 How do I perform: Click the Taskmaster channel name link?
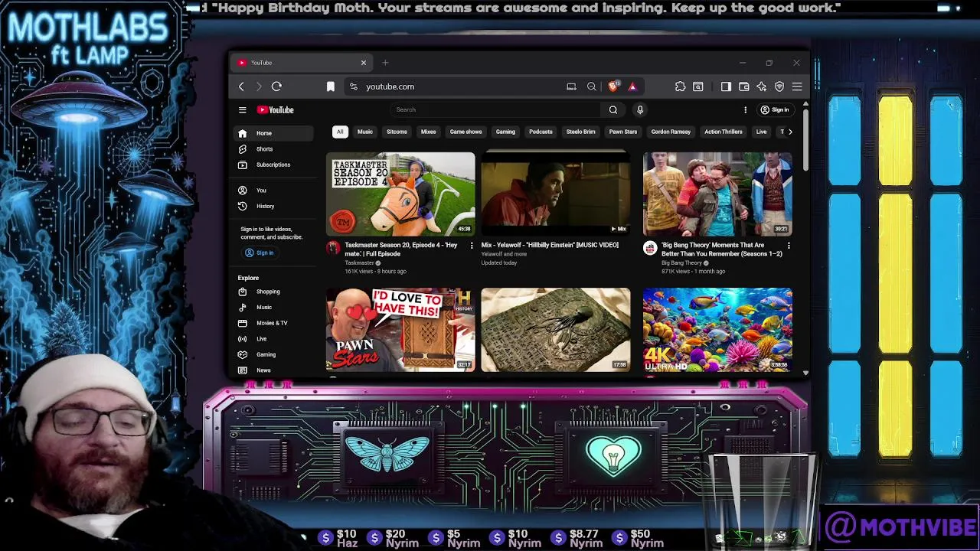(359, 263)
